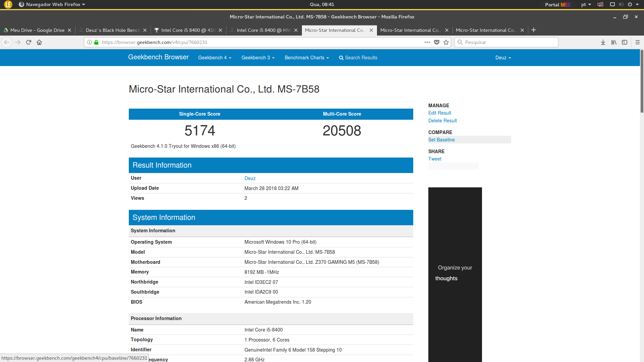
Task: Click the Delete Result link
Action: coord(442,121)
